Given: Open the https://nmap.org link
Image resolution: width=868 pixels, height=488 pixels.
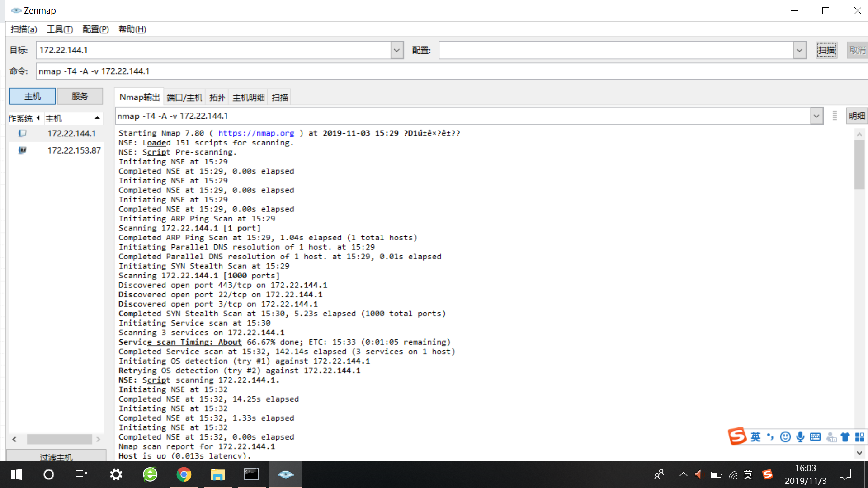Looking at the screenshot, I should click(256, 133).
